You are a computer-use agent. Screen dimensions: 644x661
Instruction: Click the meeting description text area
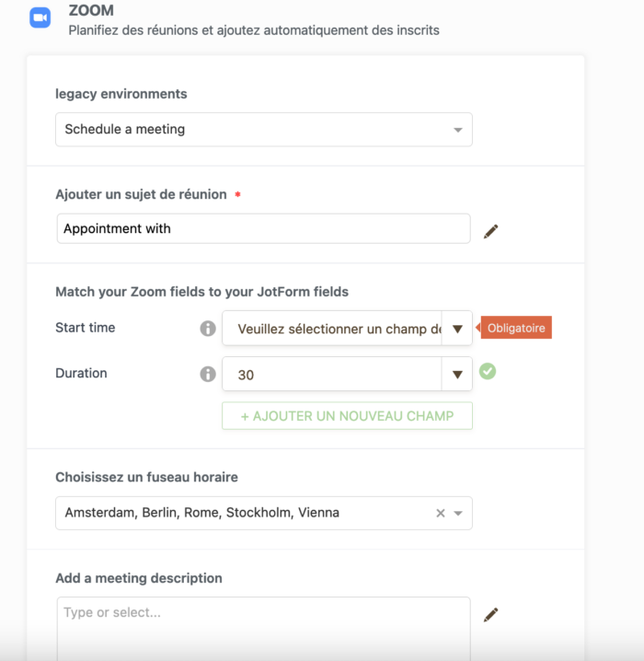pos(263,631)
